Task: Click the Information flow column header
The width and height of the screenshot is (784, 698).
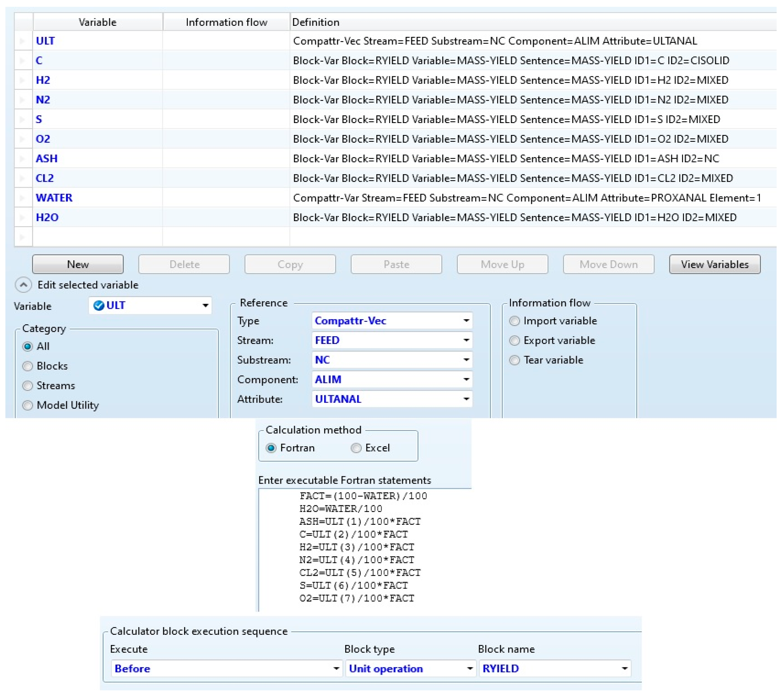Action: 226,22
